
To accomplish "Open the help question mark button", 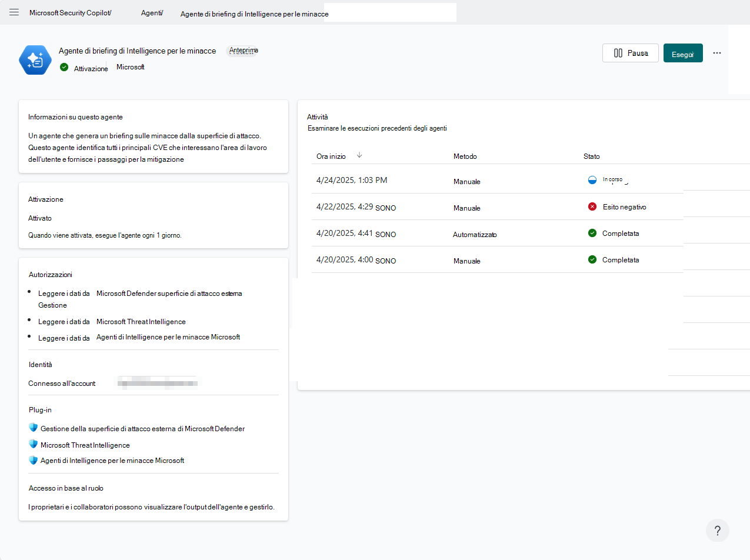I will point(718,531).
